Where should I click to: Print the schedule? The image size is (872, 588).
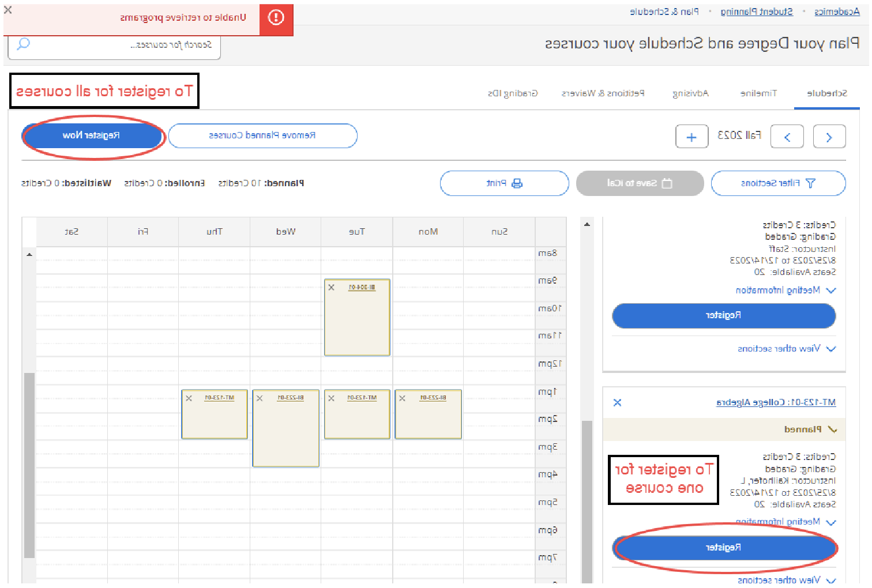[504, 183]
